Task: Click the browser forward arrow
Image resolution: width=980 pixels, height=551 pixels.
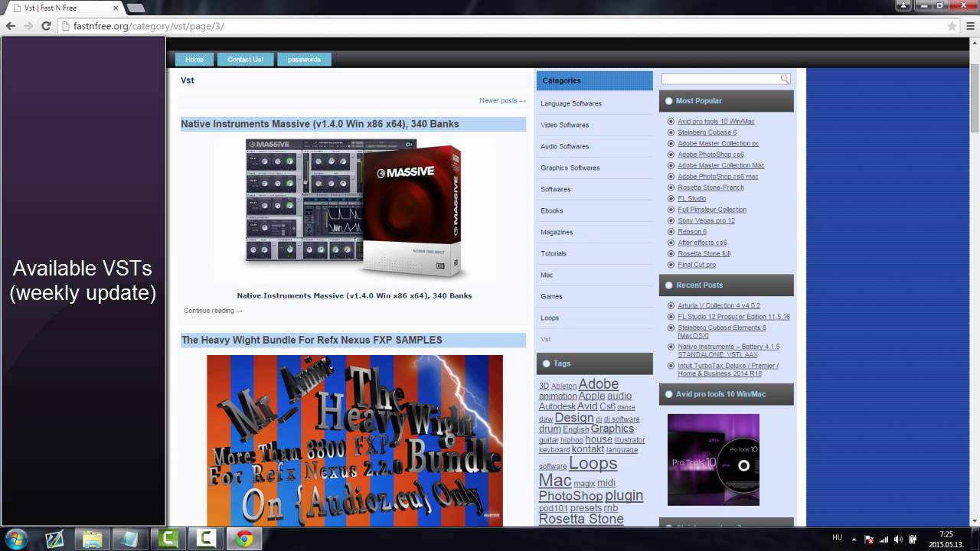Action: click(28, 25)
